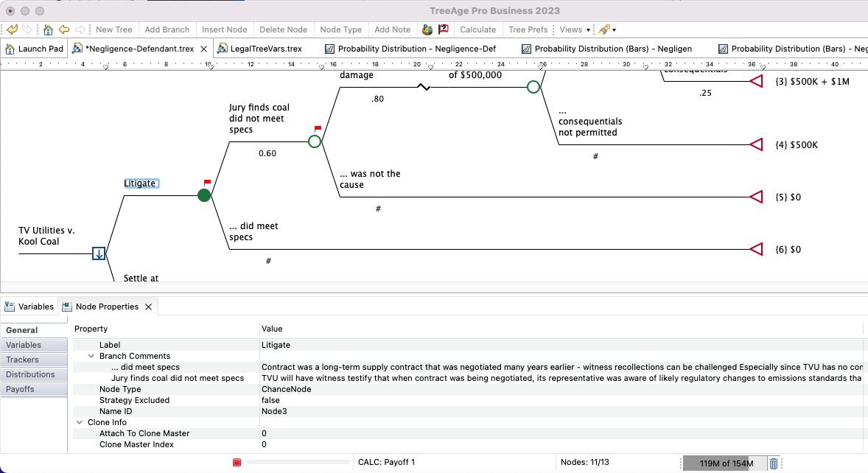Image resolution: width=868 pixels, height=473 pixels.
Task: Click the Home icon in the toolbar
Action: [x=48, y=29]
